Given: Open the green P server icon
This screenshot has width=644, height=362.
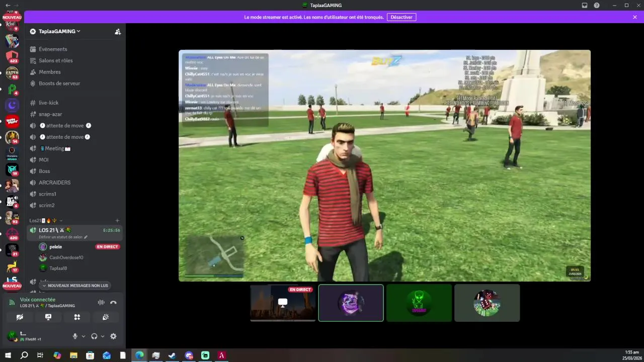Looking at the screenshot, I should [x=12, y=89].
